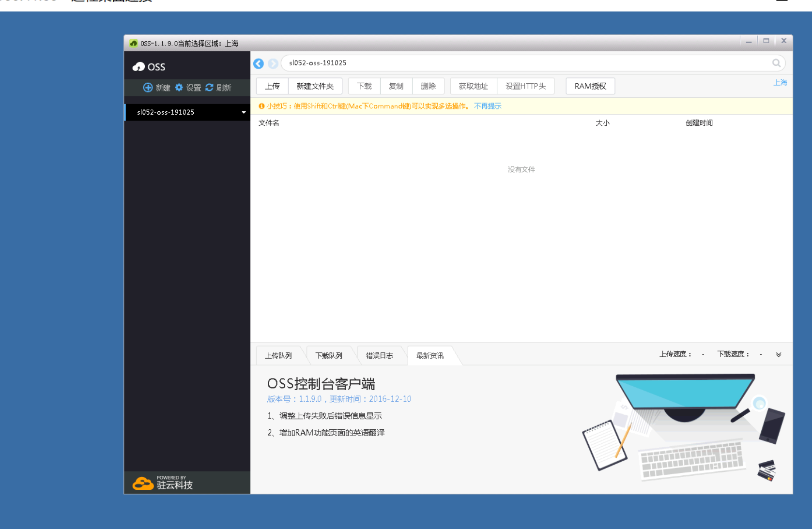Click the 新建 plus icon in sidebar
The height and width of the screenshot is (529, 812).
pos(148,88)
